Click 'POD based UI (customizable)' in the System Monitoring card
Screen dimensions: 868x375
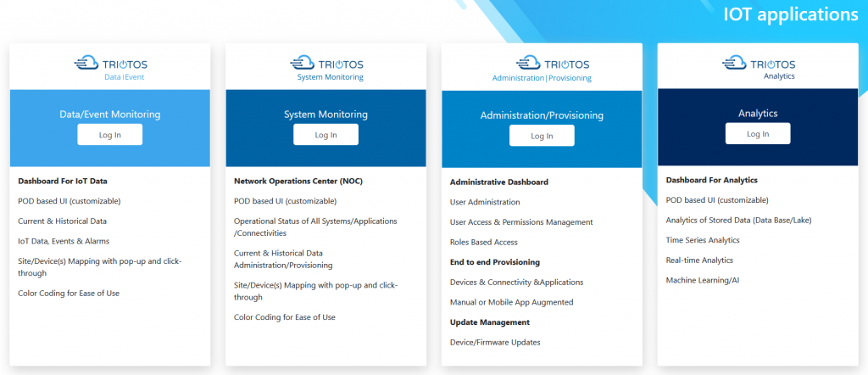(285, 200)
